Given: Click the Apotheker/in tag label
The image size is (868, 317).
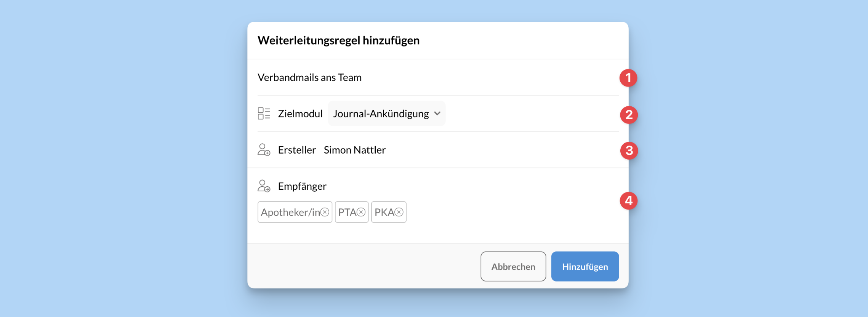Looking at the screenshot, I should click(290, 212).
